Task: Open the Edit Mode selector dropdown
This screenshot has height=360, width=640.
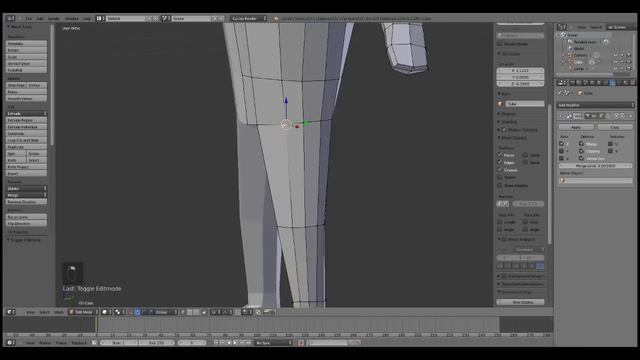Action: point(83,312)
